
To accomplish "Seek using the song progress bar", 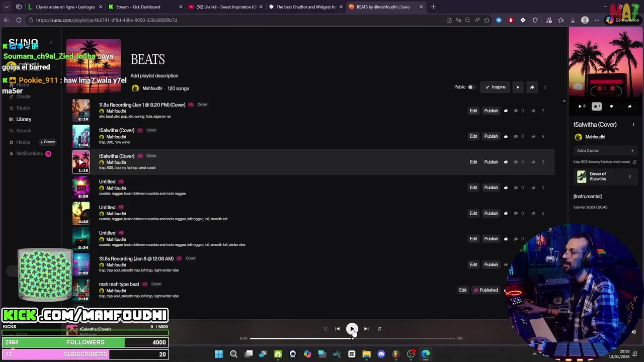I will click(x=352, y=338).
